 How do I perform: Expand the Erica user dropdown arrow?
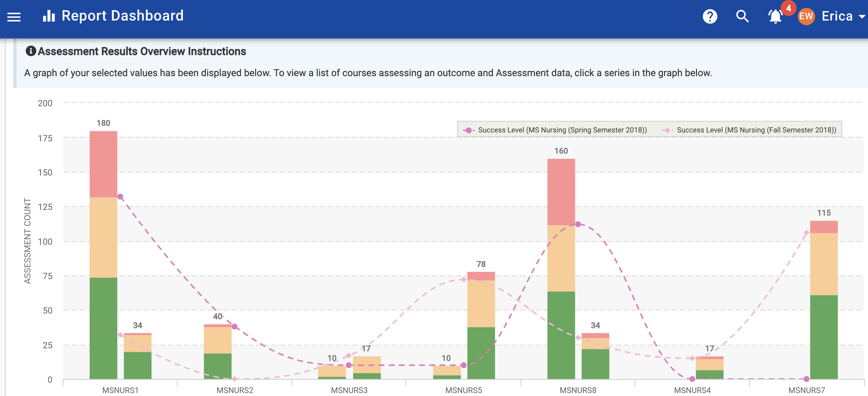pyautogui.click(x=862, y=17)
